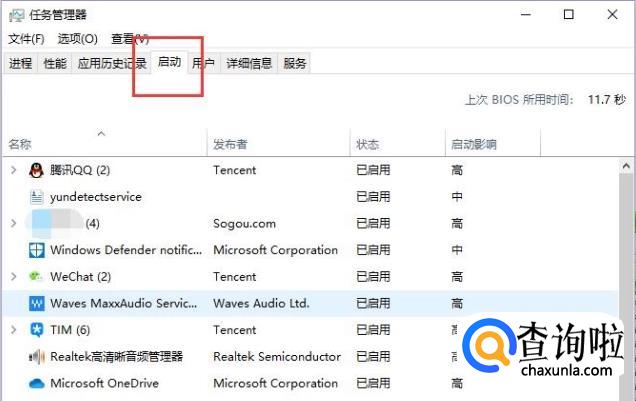Image resolution: width=636 pixels, height=401 pixels.
Task: Select the TIM (6) row name
Action: click(x=70, y=330)
